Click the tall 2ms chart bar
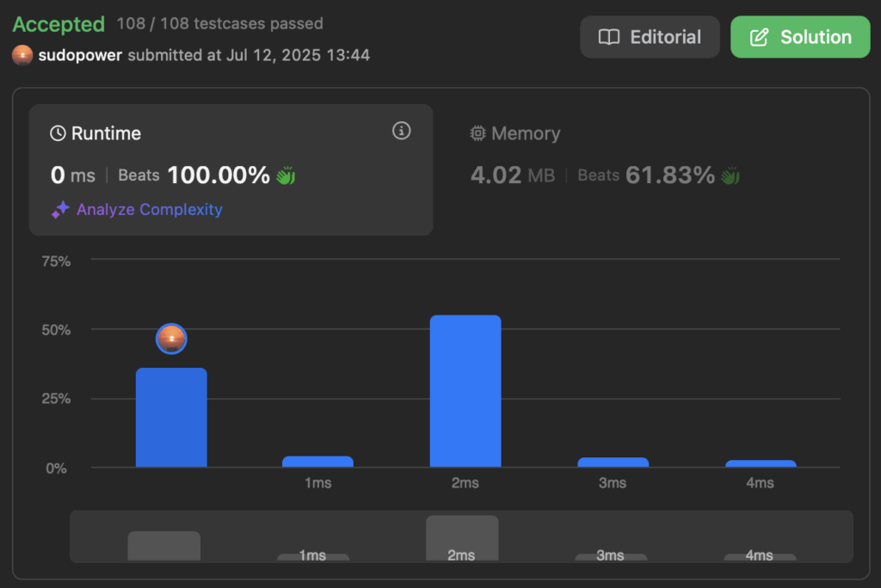Image resolution: width=881 pixels, height=588 pixels. click(x=465, y=391)
